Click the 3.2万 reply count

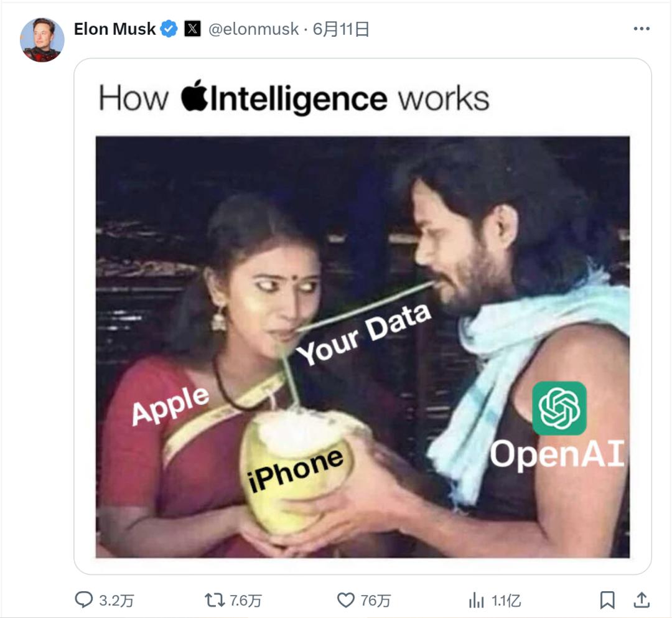click(116, 601)
